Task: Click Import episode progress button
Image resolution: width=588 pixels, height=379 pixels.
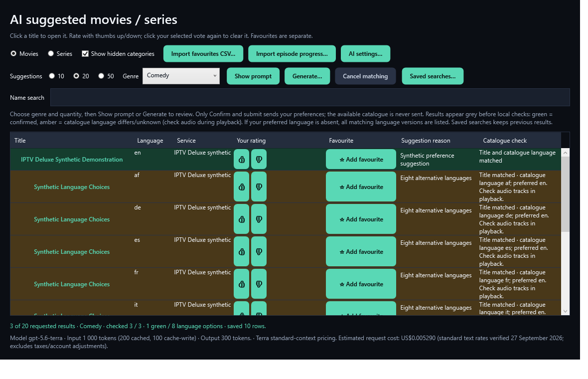Action: [292, 54]
